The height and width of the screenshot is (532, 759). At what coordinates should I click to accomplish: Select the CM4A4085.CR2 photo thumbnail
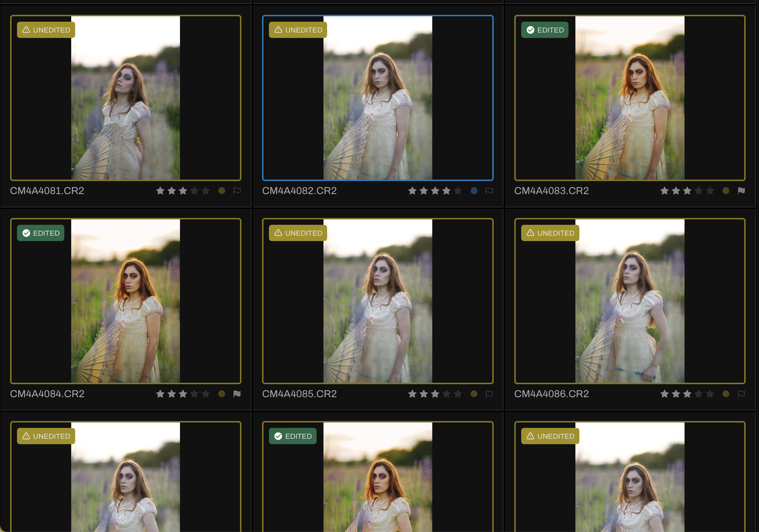coord(378,301)
